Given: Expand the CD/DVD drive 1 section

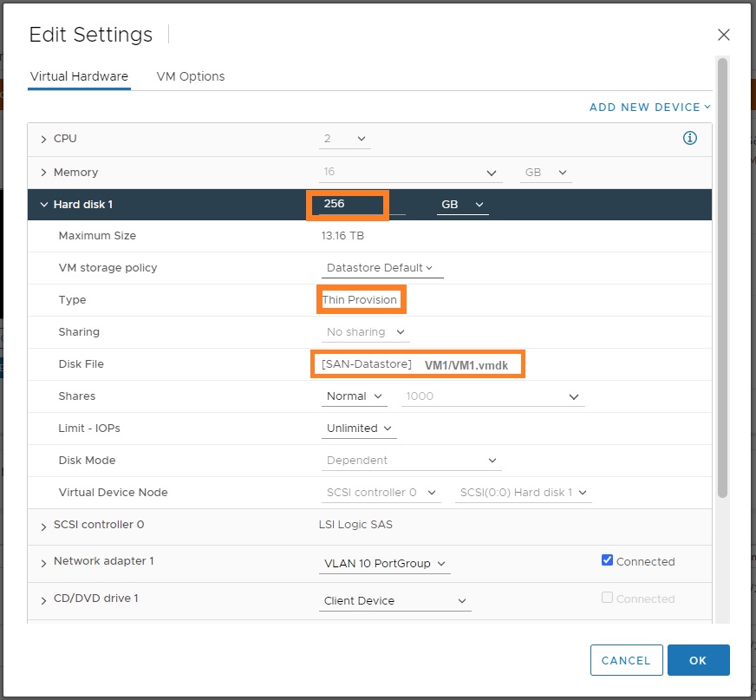Looking at the screenshot, I should click(43, 600).
